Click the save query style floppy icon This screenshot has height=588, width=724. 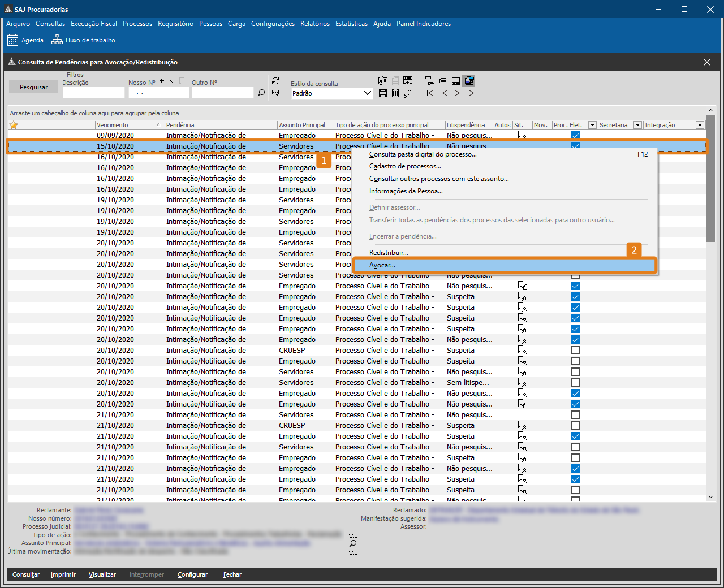pyautogui.click(x=383, y=93)
